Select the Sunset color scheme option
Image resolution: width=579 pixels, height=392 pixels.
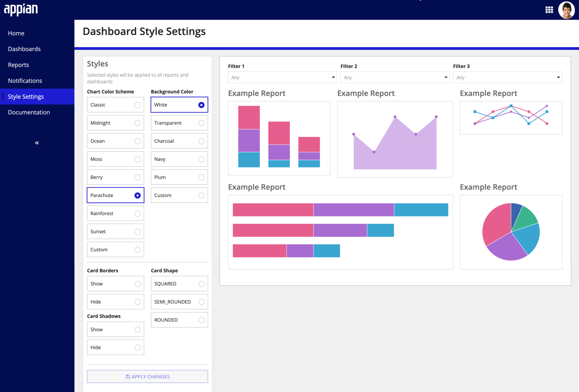[115, 231]
